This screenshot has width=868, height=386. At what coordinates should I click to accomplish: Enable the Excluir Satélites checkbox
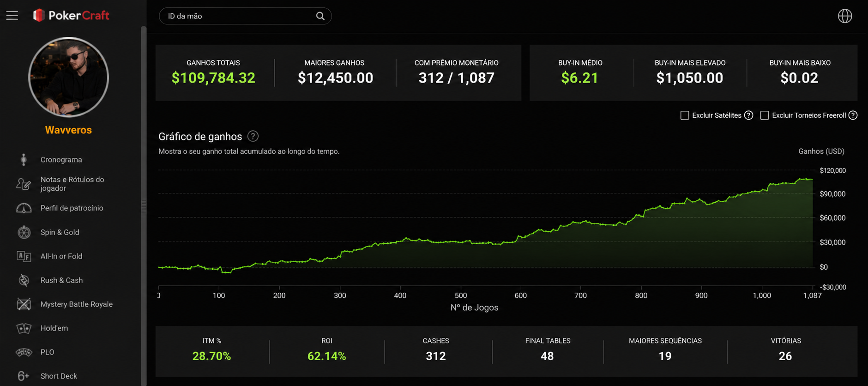[685, 115]
